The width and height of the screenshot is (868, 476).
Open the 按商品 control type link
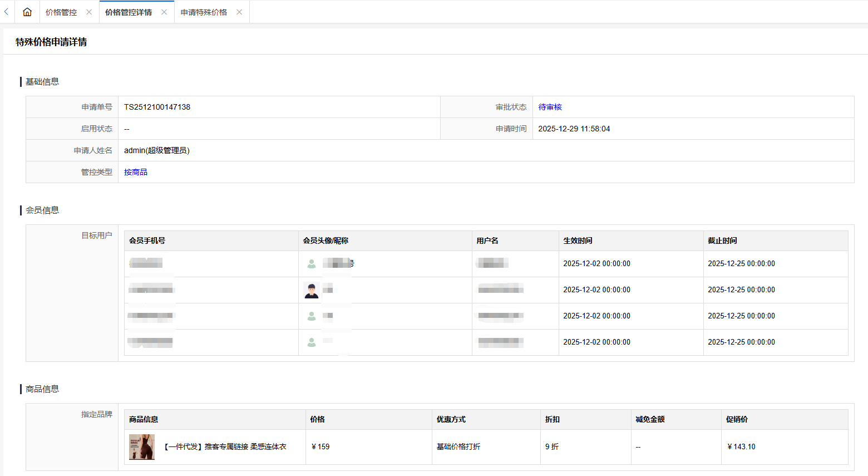(136, 172)
